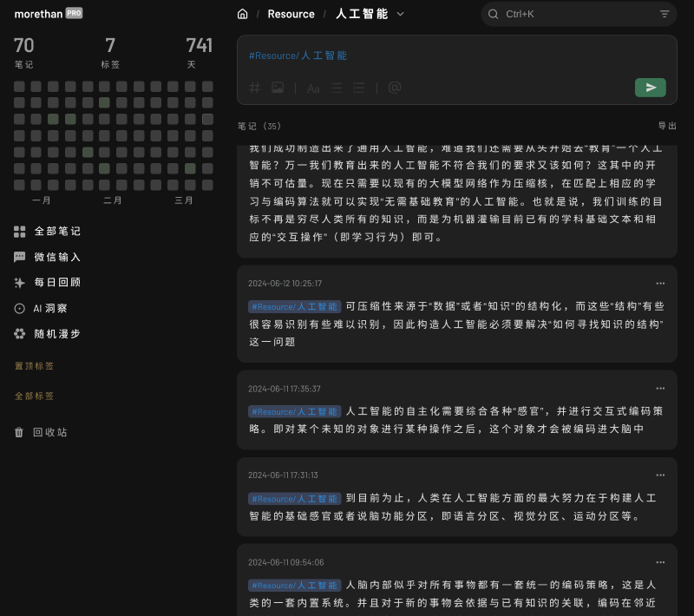Screen dimensions: 694x616
Task: Click 导出 to export notes
Action: 666,126
